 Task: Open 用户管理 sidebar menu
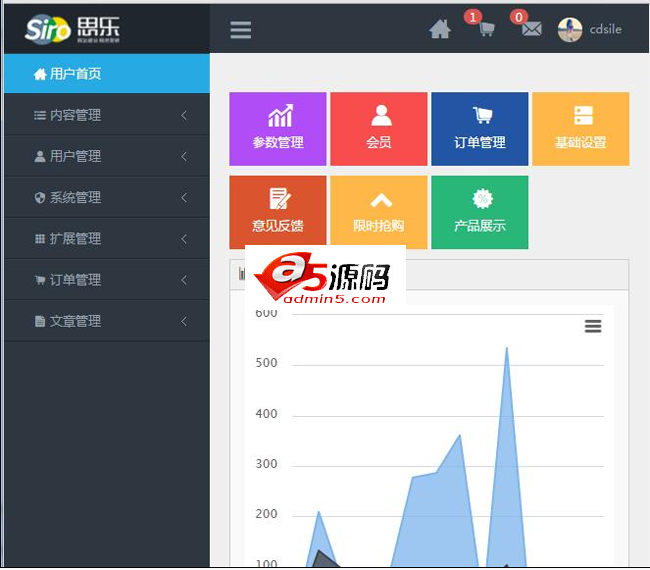(107, 156)
